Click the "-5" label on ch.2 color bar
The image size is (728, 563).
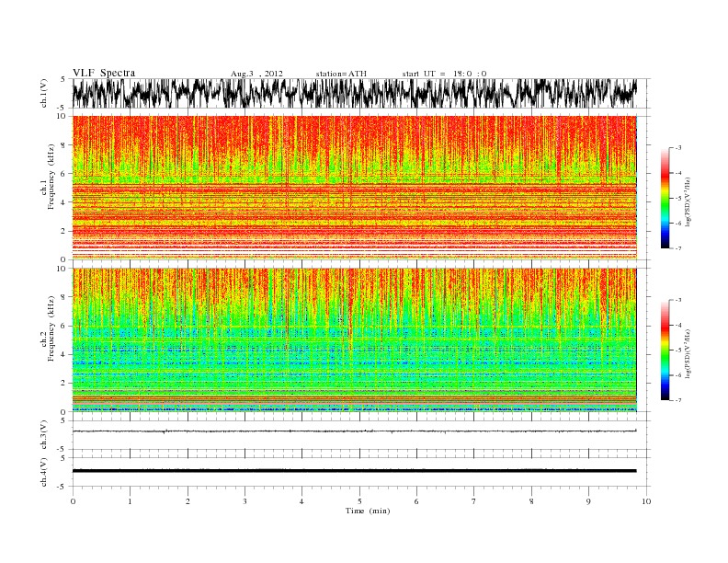678,350
